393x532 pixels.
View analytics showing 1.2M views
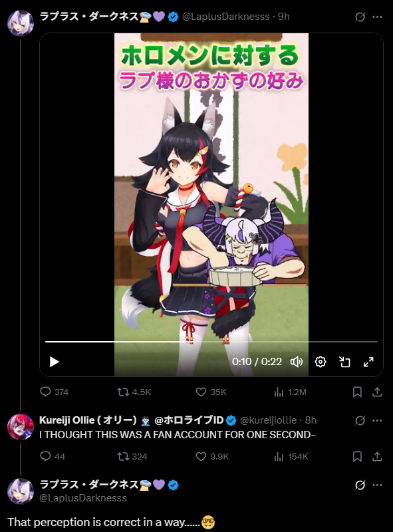pyautogui.click(x=290, y=392)
